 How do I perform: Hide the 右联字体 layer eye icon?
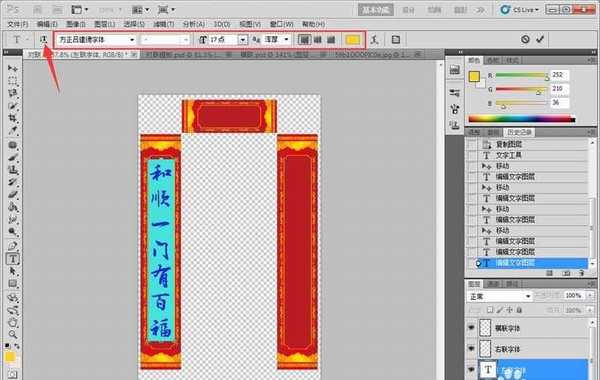point(471,349)
